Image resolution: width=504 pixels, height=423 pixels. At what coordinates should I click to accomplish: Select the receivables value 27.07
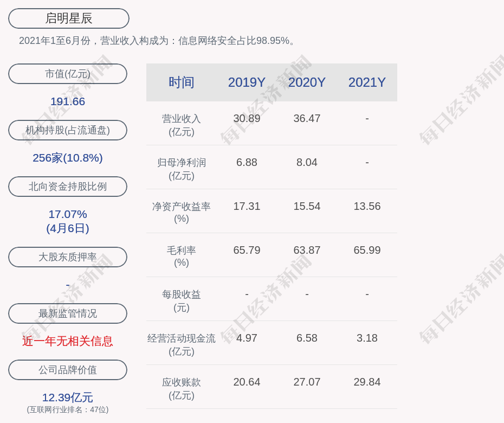[x=307, y=382]
